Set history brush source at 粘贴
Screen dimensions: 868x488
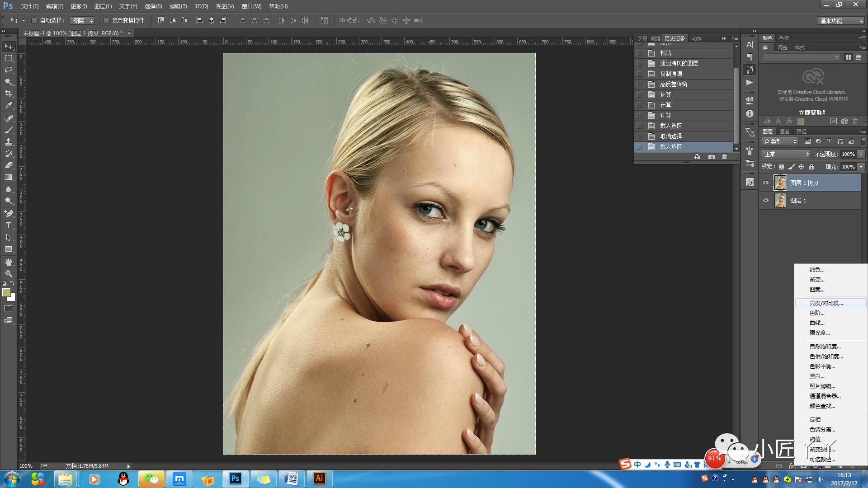pyautogui.click(x=639, y=53)
